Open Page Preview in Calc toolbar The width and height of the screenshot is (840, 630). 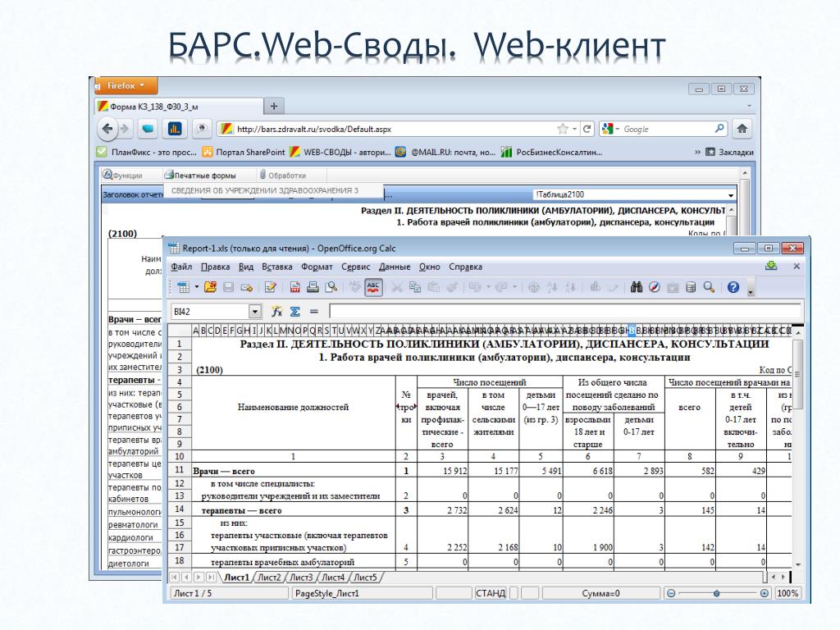331,287
